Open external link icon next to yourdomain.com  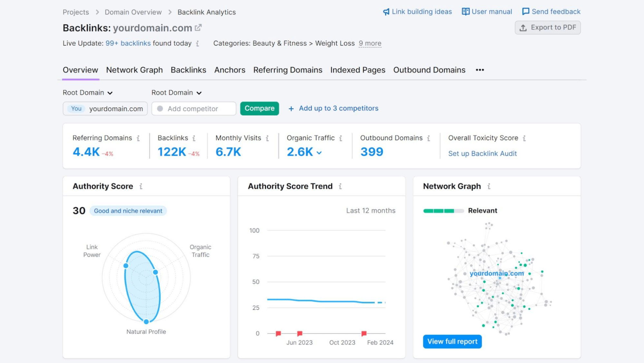coord(198,28)
